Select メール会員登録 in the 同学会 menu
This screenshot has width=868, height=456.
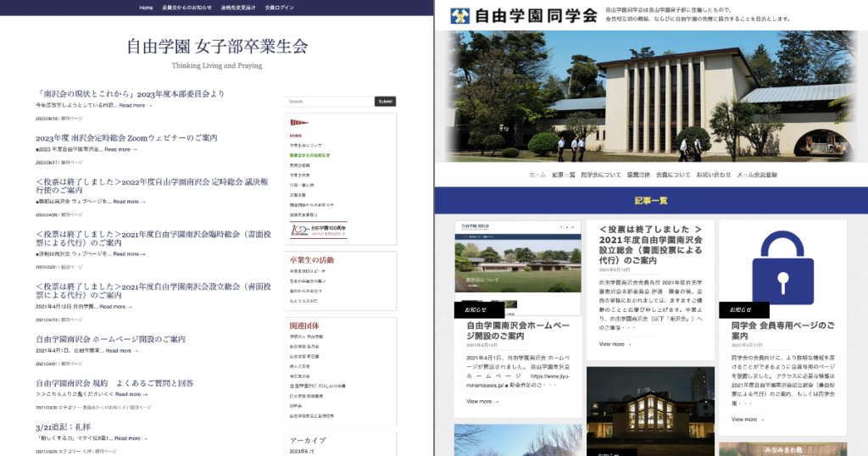757,175
